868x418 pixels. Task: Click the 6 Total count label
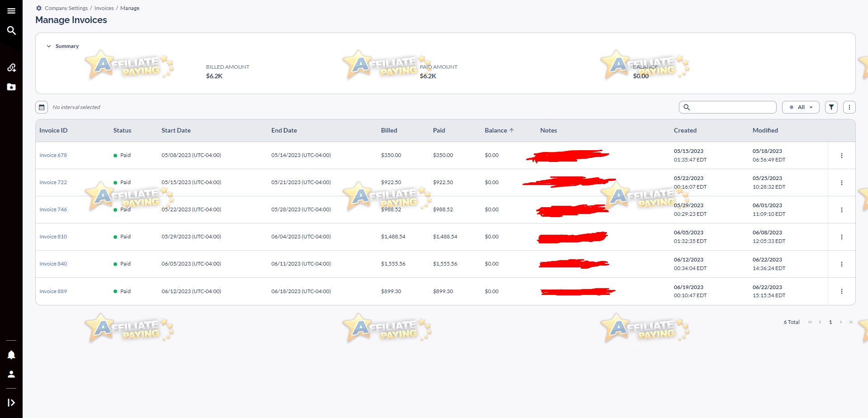click(x=792, y=322)
